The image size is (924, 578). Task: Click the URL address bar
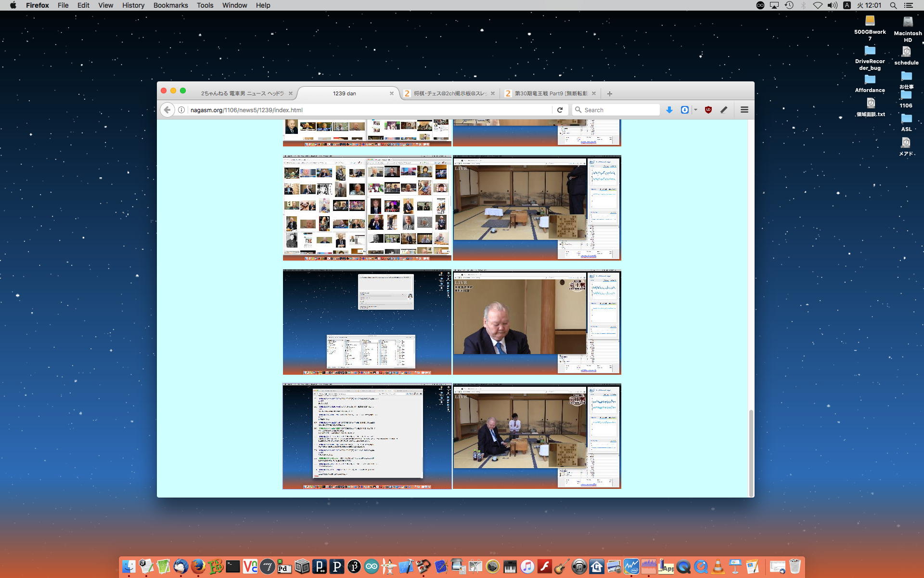coord(366,110)
